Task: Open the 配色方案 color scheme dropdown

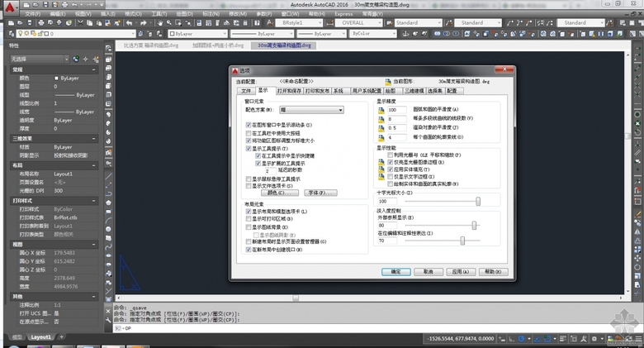Action: coord(311,109)
